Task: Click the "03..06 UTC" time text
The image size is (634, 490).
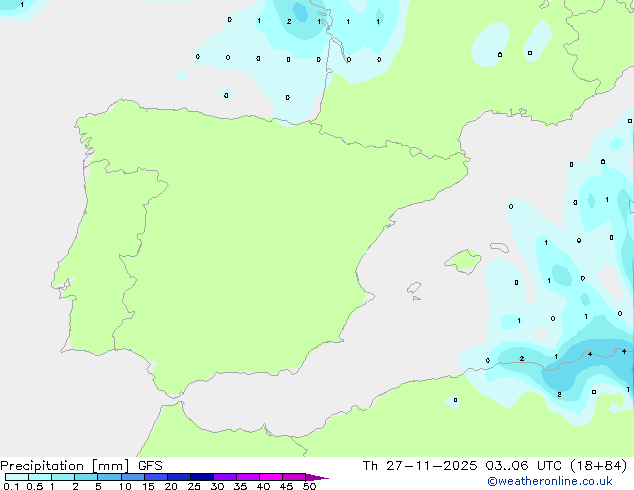Action: [x=526, y=466]
